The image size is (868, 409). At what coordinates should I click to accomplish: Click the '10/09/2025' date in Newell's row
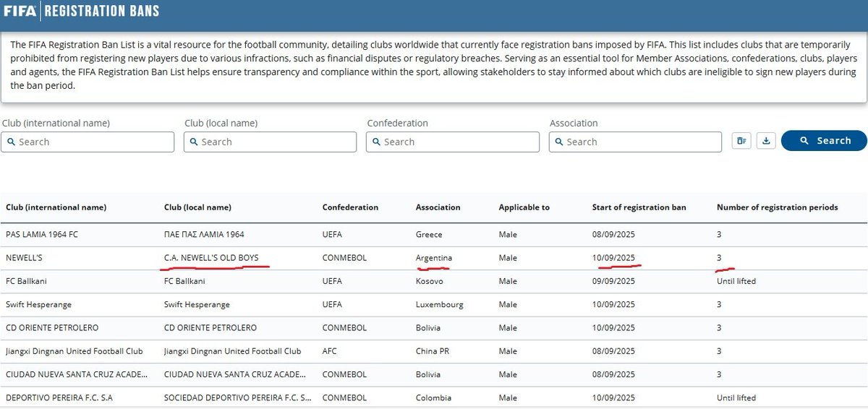point(613,258)
